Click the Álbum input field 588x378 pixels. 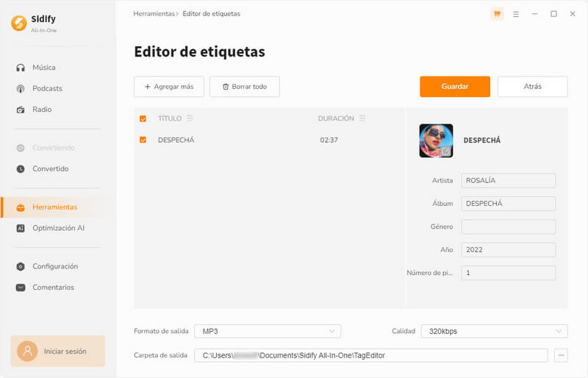pos(508,204)
